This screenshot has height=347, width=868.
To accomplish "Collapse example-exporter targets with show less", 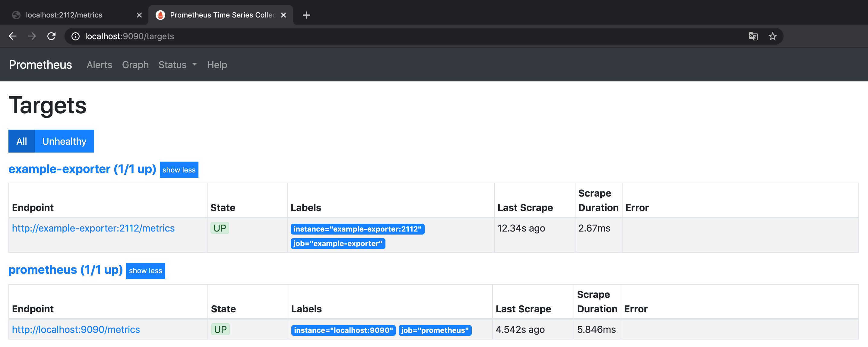I will [179, 170].
